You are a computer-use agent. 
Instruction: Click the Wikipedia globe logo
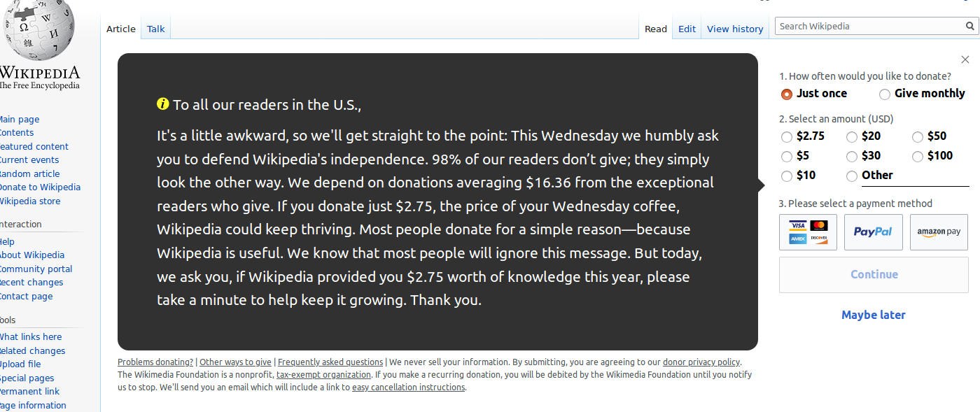[x=40, y=30]
